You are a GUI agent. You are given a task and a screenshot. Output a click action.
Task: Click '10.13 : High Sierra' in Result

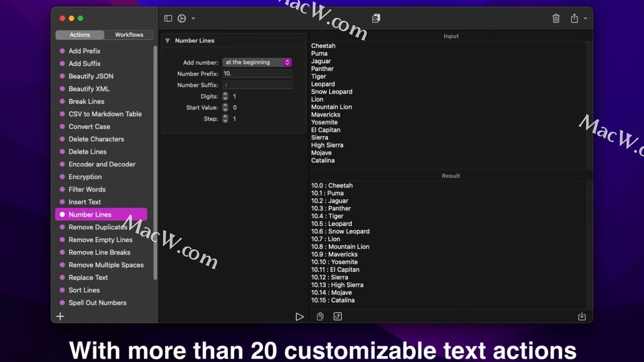coord(337,285)
